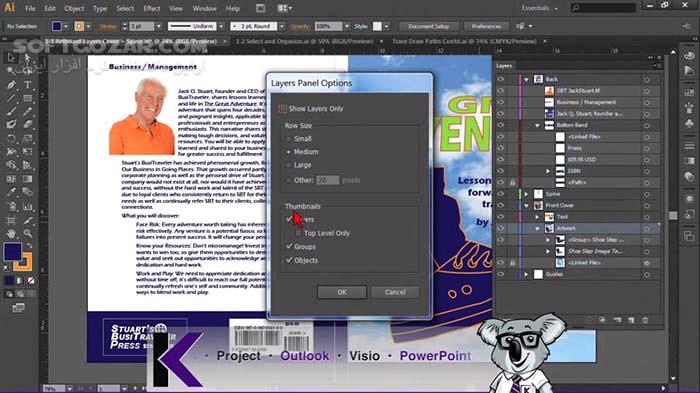700x393 pixels.
Task: Select the Blend tool
Action: point(28,192)
